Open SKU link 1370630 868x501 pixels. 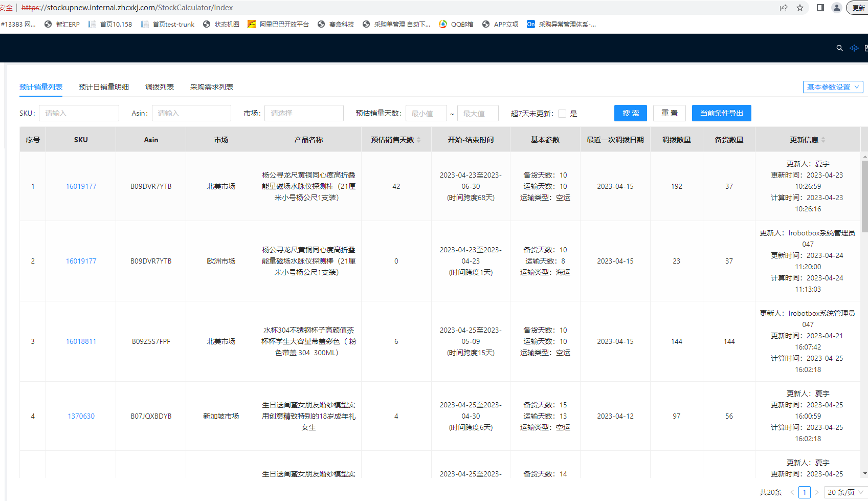[x=81, y=416]
